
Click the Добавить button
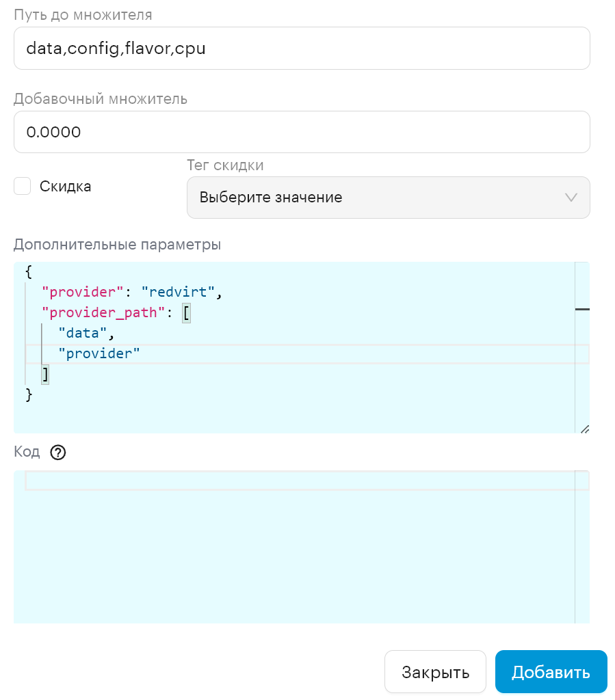pyautogui.click(x=551, y=671)
